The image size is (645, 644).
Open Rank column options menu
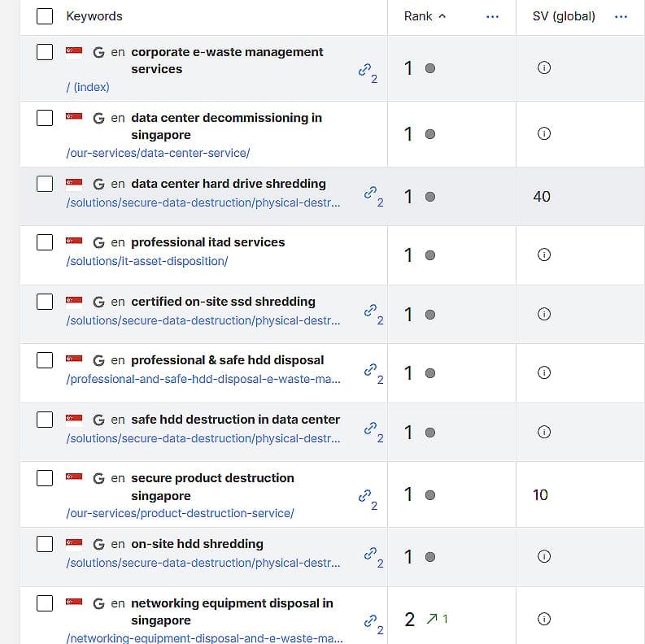(x=492, y=16)
